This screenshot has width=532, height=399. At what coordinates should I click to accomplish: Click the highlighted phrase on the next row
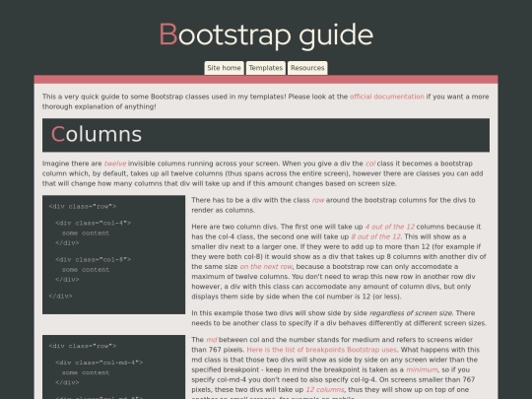point(266,267)
